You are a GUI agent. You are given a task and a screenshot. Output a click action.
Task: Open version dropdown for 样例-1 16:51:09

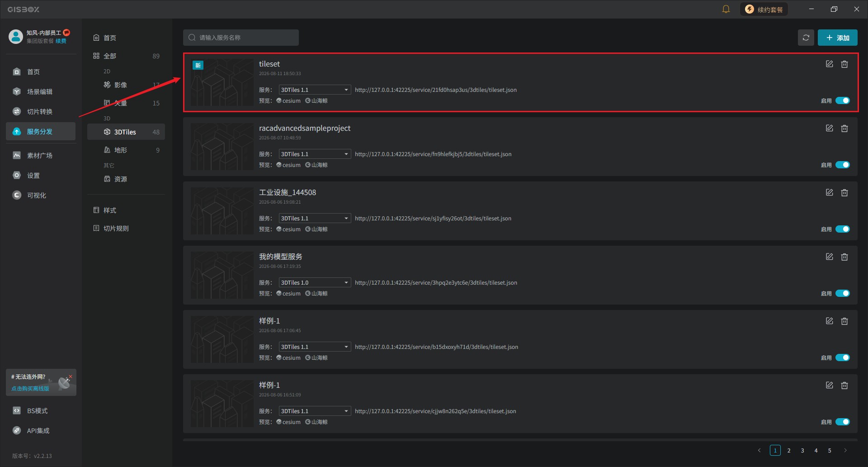pos(315,411)
